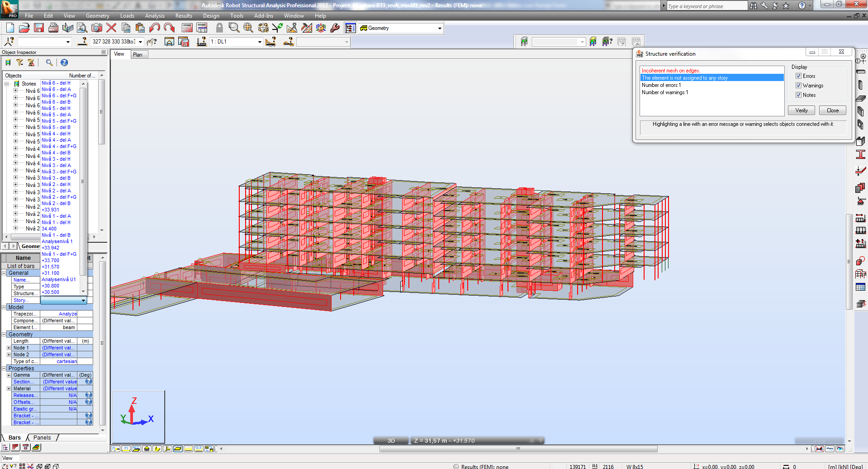Click the search magnifier in Object Inspector
868x469 pixels.
point(49,62)
